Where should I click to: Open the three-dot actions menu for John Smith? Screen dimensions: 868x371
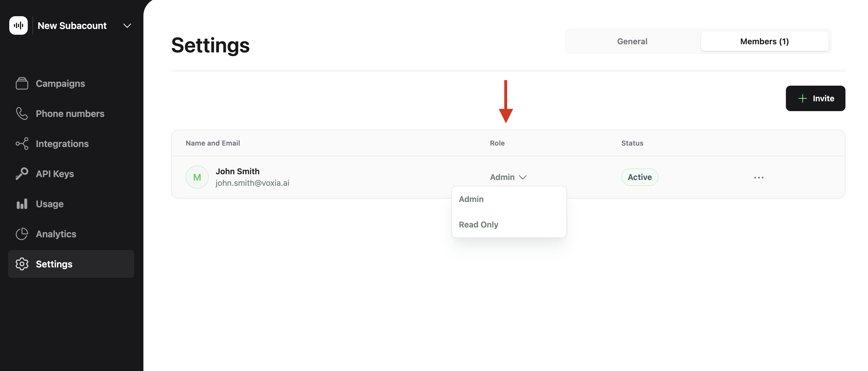pos(759,177)
